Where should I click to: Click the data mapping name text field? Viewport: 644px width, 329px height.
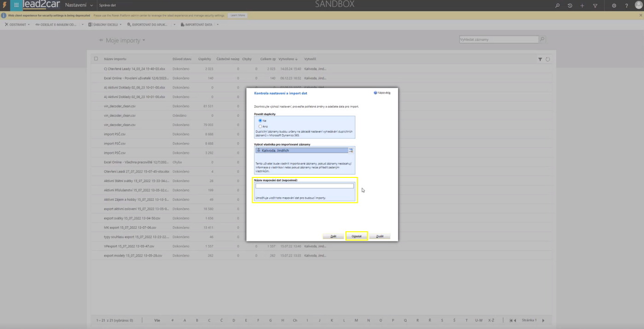click(304, 186)
